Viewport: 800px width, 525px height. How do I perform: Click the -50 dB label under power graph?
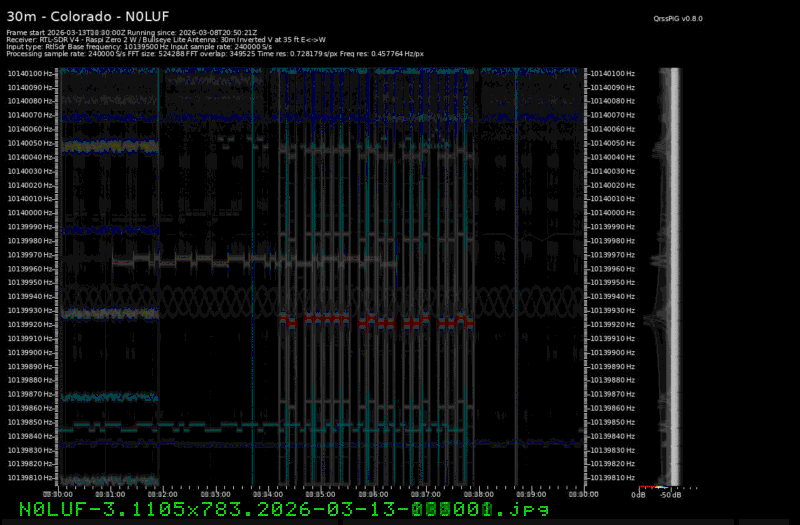tap(671, 494)
